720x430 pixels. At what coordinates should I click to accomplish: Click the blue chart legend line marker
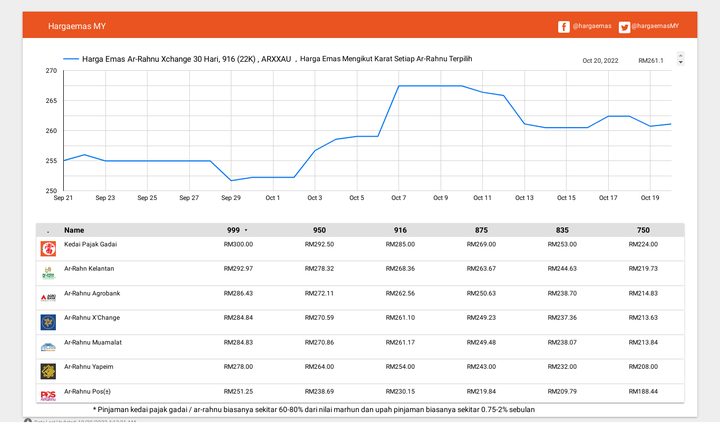point(71,59)
